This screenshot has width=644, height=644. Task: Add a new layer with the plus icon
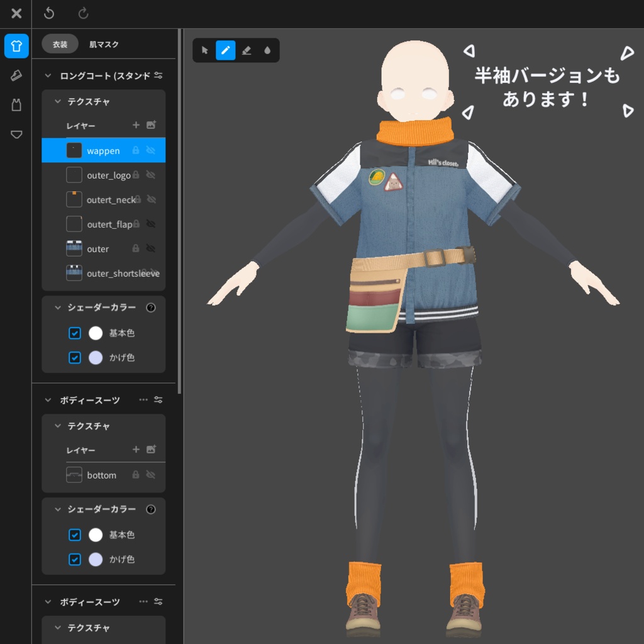click(x=135, y=126)
